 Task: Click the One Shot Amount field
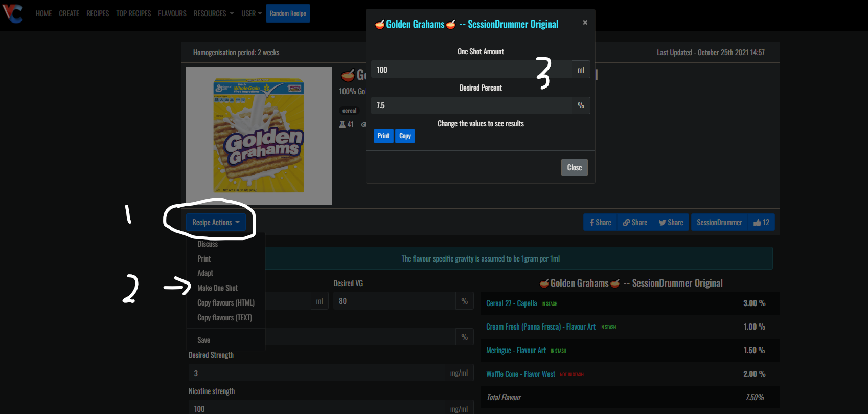coord(471,70)
